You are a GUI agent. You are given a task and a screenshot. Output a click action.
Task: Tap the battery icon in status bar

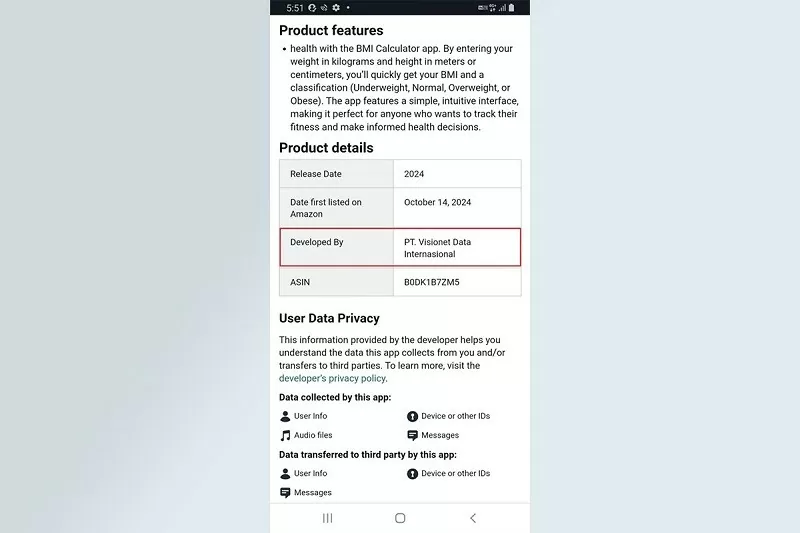512,8
